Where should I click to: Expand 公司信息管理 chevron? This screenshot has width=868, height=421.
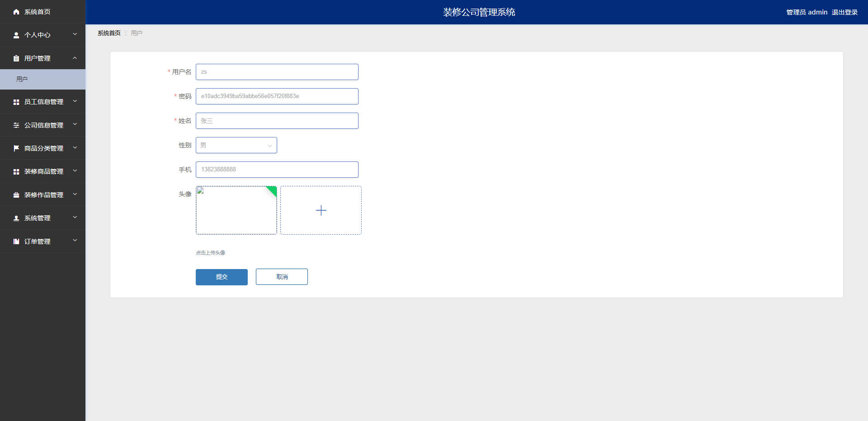[75, 124]
